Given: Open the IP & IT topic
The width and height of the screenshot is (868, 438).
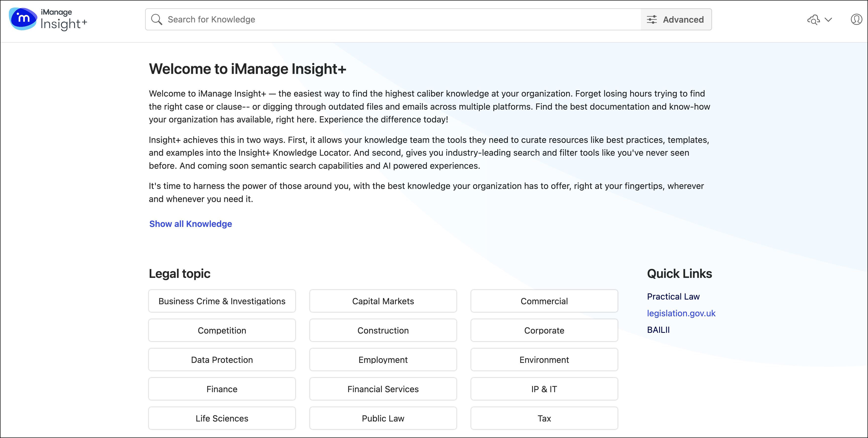Looking at the screenshot, I should click(544, 389).
